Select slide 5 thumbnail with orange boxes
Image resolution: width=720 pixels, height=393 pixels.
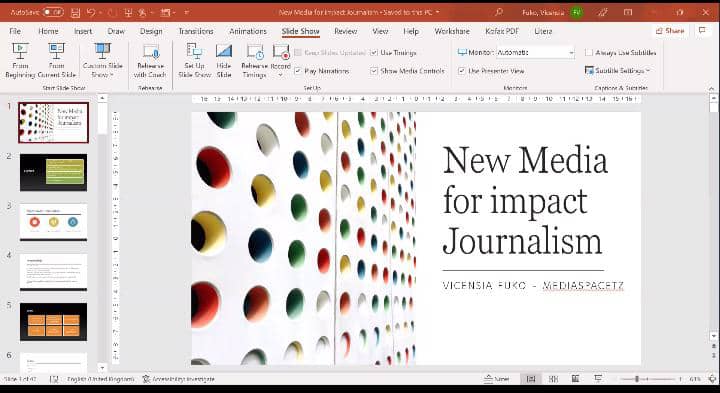click(x=53, y=322)
